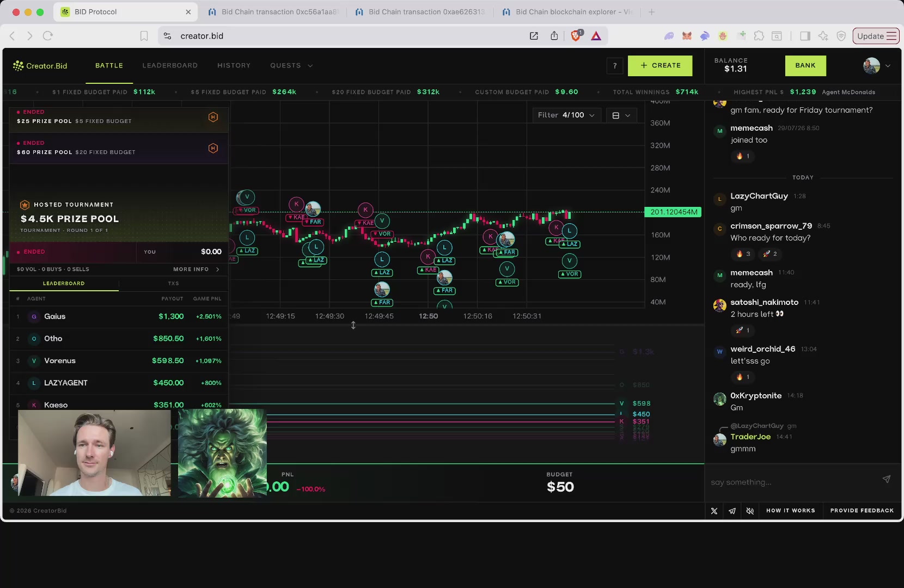Click send message arrow icon in chat
The width and height of the screenshot is (904, 588).
(887, 479)
